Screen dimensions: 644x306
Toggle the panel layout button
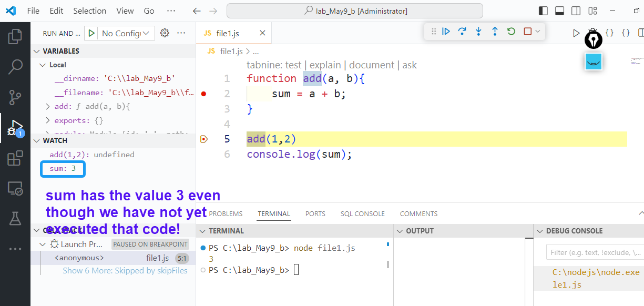click(559, 11)
